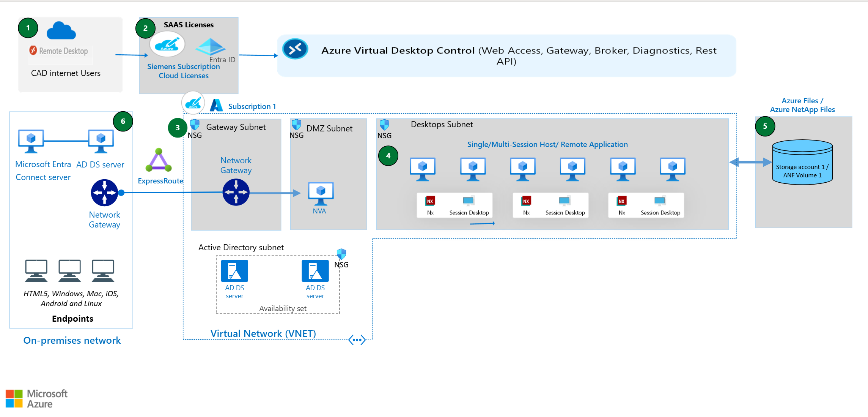The width and height of the screenshot is (868, 417).
Task: Click the Microsoft Entra Connect server icon
Action: click(31, 141)
